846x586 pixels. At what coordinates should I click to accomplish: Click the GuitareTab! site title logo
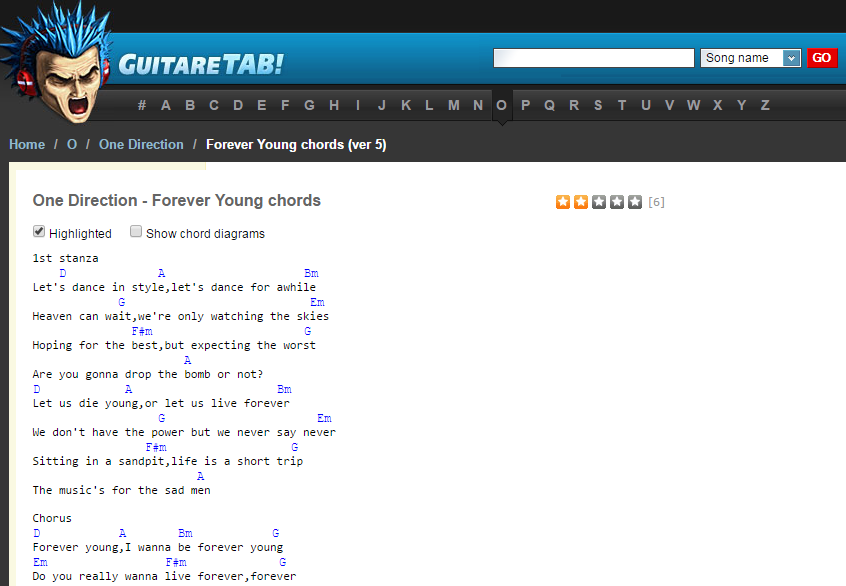[201, 65]
